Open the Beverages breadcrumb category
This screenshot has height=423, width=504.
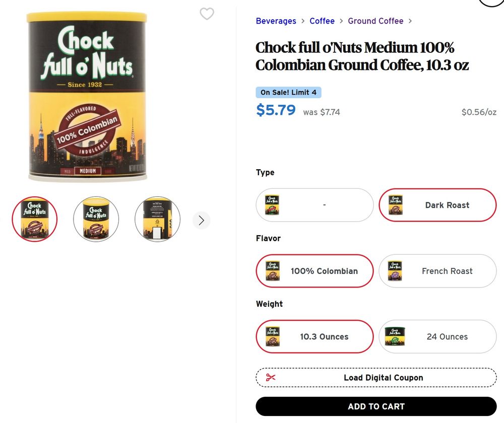click(276, 21)
